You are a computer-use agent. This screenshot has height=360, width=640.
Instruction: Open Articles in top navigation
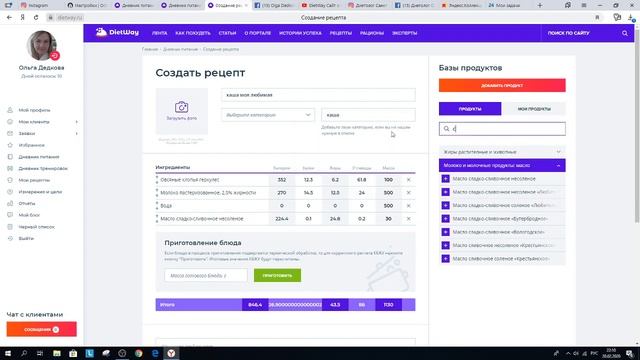(227, 33)
